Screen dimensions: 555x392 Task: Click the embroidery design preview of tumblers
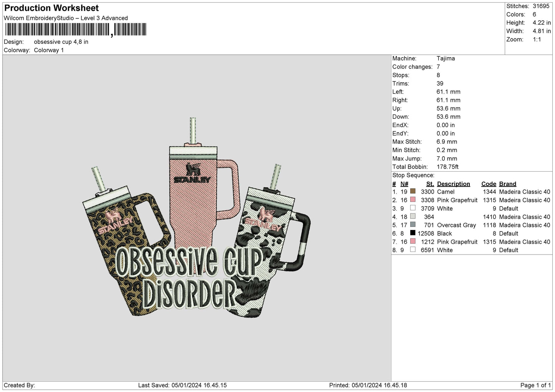pos(197,218)
